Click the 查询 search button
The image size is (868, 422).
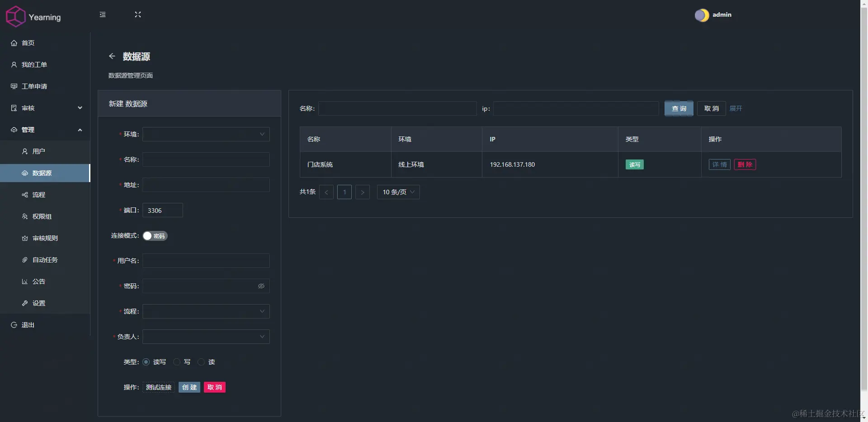point(679,108)
